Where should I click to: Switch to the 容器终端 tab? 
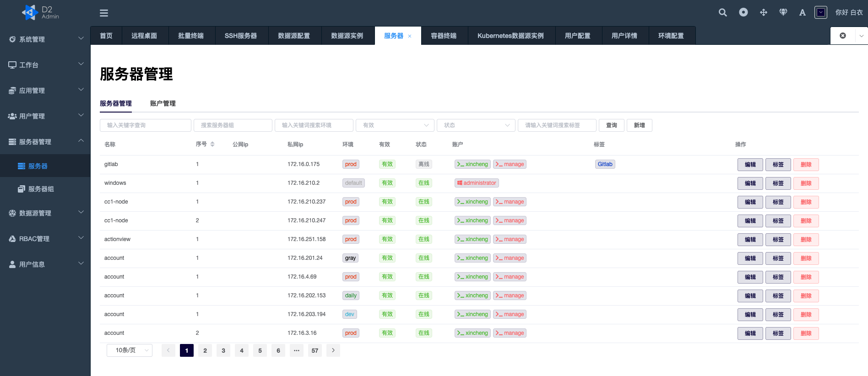click(444, 36)
